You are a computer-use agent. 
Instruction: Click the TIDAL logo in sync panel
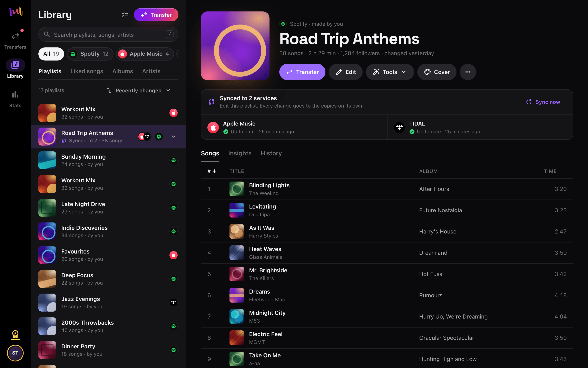[399, 127]
